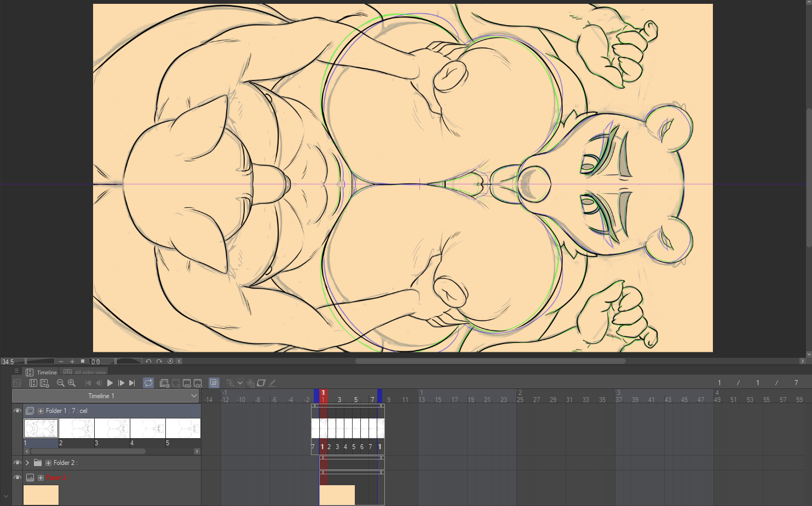The width and height of the screenshot is (812, 506).
Task: Zoom out the canvas minus button
Action: pyautogui.click(x=61, y=362)
